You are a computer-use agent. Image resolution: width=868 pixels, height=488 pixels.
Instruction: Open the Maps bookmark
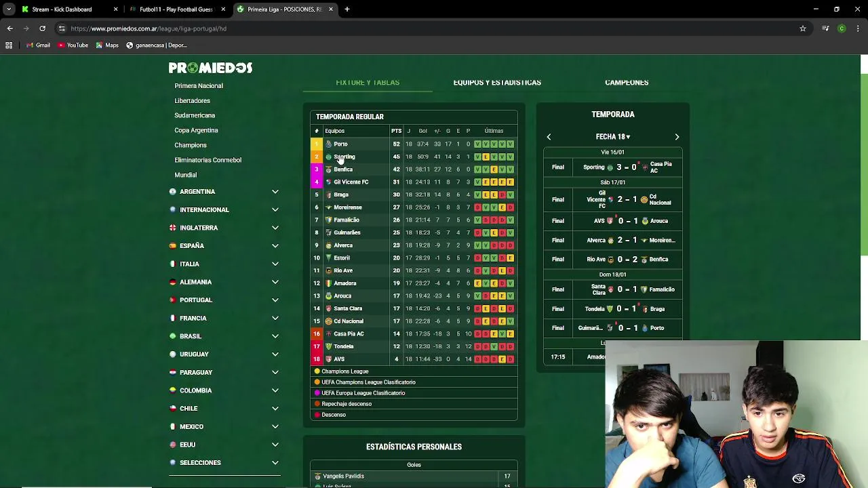click(107, 45)
